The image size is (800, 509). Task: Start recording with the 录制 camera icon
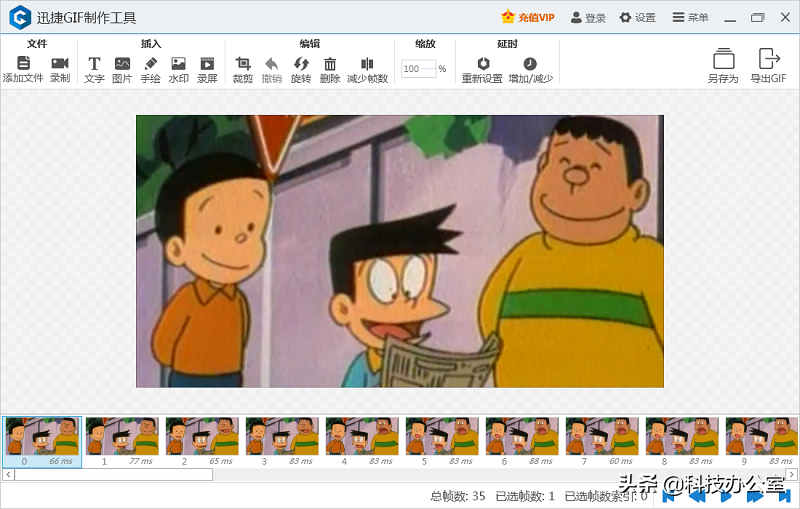click(x=60, y=63)
